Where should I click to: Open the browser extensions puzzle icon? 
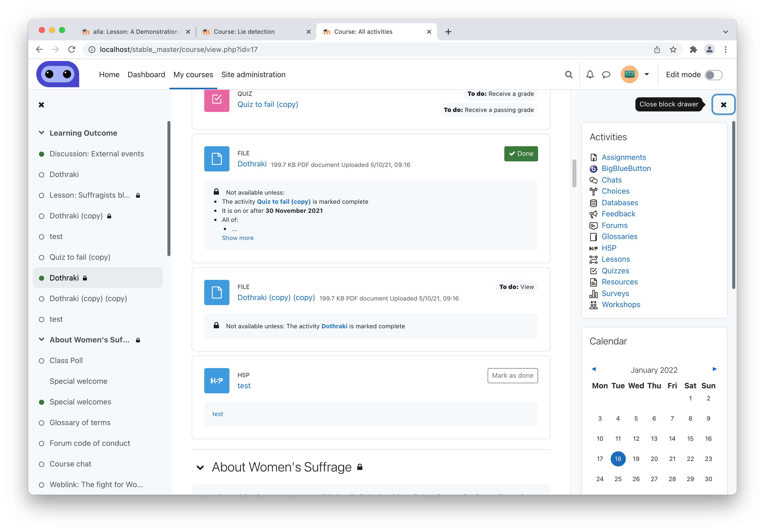693,49
